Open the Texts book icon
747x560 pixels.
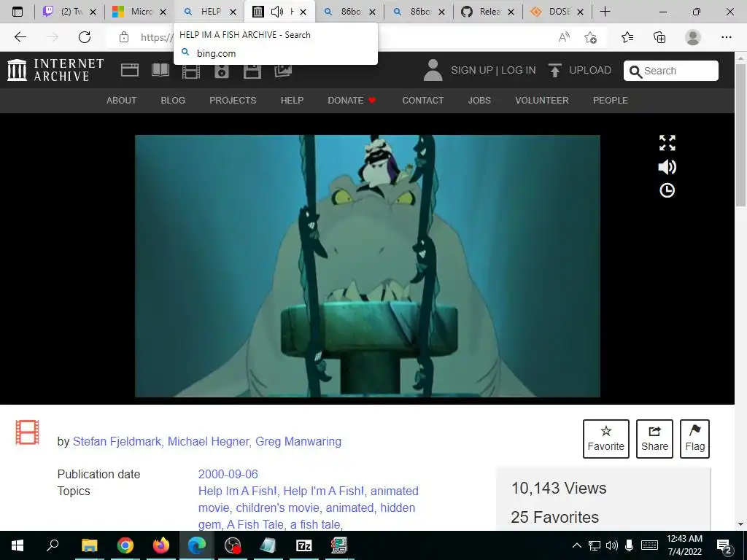point(160,71)
